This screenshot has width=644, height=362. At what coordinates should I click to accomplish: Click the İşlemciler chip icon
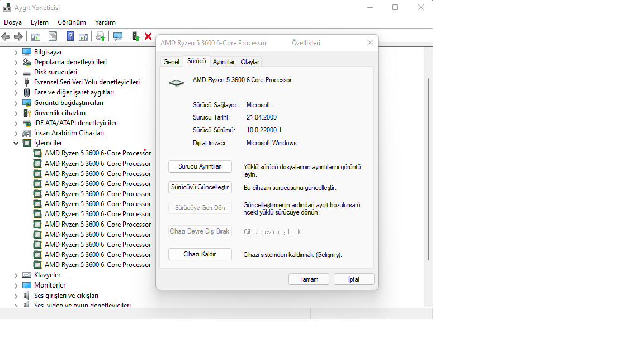pyautogui.click(x=27, y=143)
